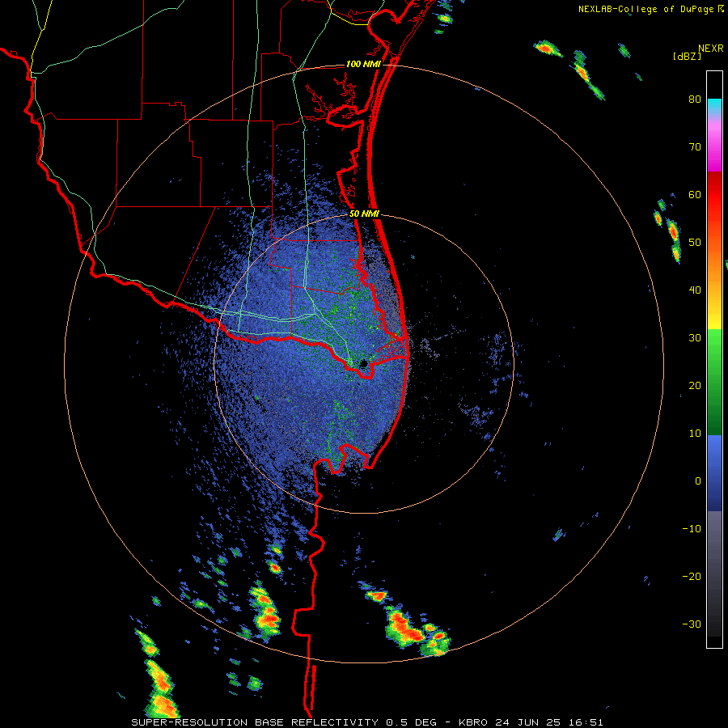The width and height of the screenshot is (728, 728).
Task: Click the -10 value on the dBZ scale
Action: pyautogui.click(x=692, y=529)
